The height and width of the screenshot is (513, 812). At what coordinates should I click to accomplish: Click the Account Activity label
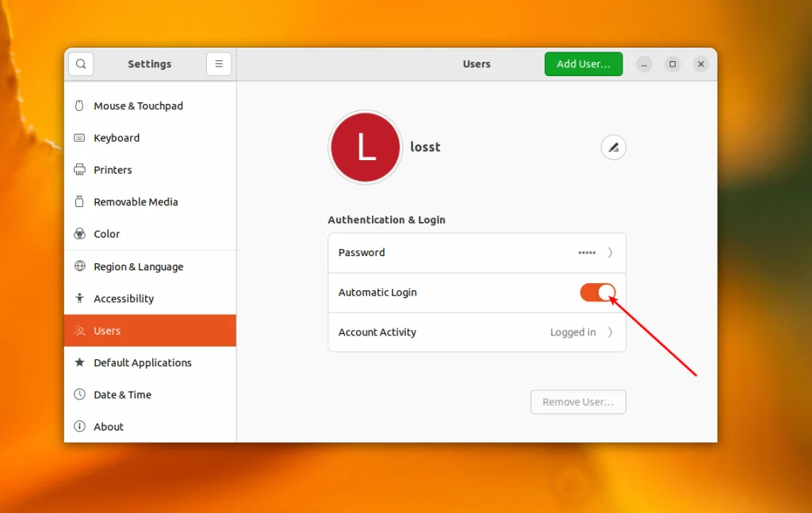tap(377, 332)
